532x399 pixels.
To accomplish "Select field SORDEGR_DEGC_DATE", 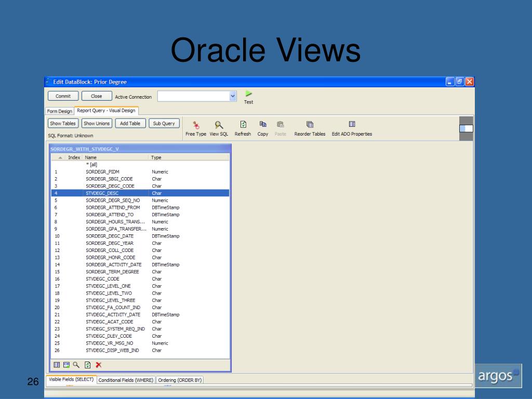I will point(140,236).
